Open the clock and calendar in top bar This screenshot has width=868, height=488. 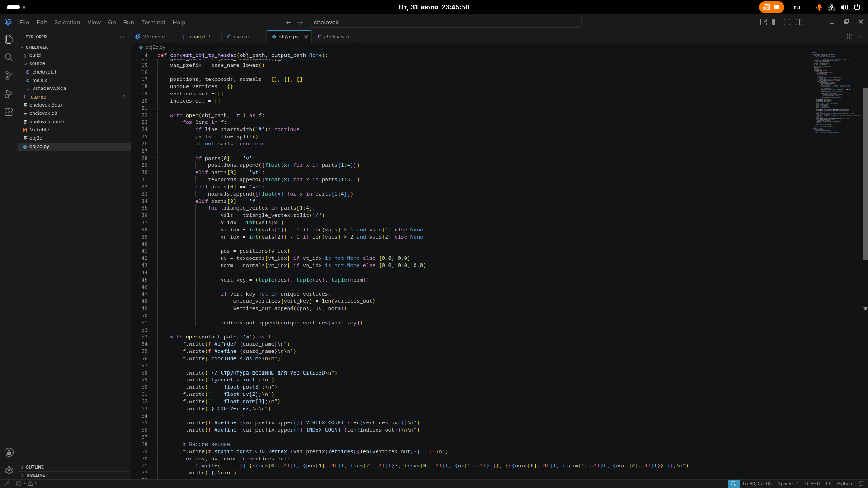click(x=434, y=7)
